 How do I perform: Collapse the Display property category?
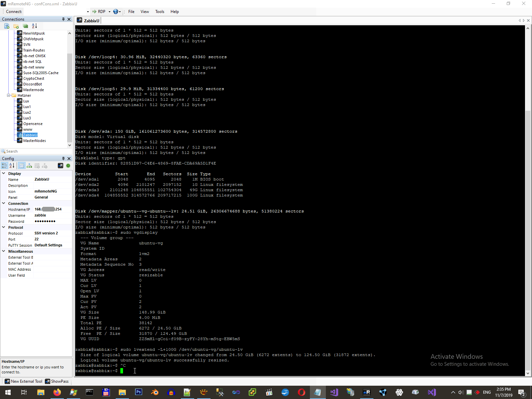click(4, 174)
